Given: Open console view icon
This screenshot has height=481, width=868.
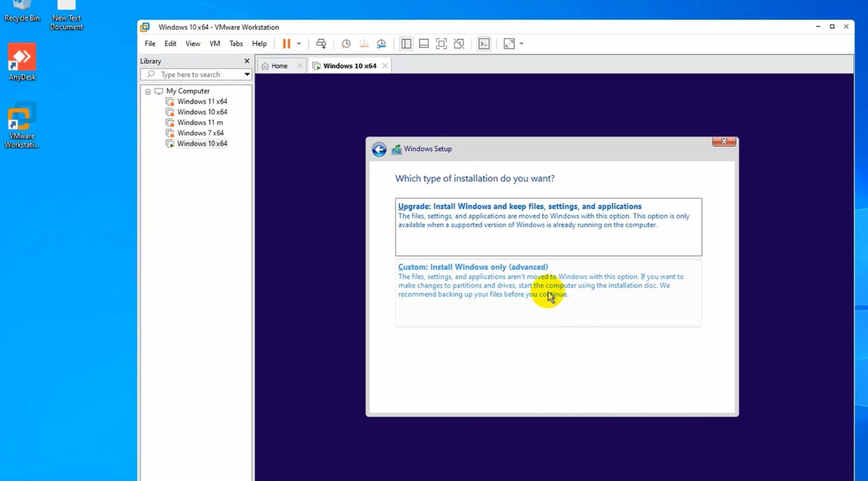Looking at the screenshot, I should [484, 44].
